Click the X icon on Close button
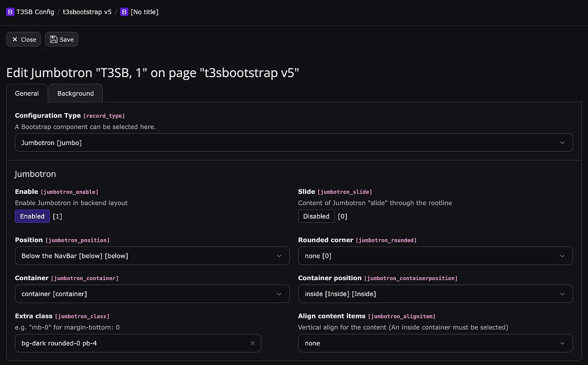588x365 pixels. [15, 40]
